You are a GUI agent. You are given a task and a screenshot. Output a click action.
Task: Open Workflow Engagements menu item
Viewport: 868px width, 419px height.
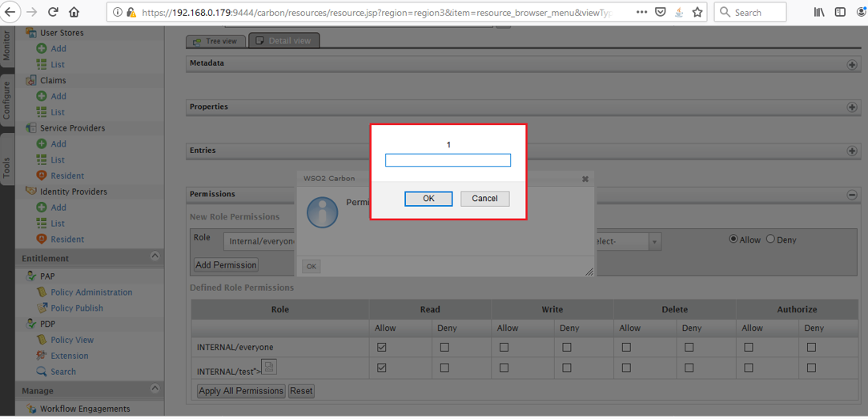pyautogui.click(x=85, y=409)
